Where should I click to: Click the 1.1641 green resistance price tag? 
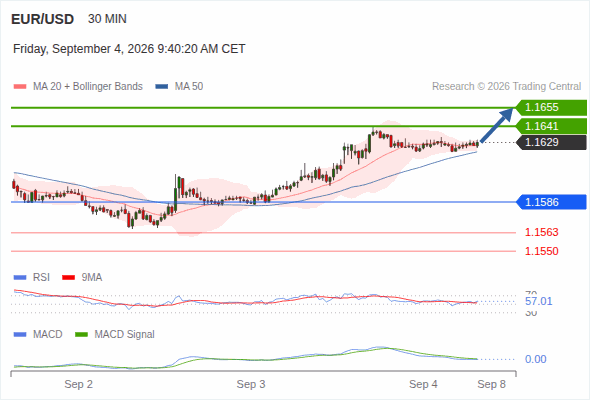(x=551, y=126)
